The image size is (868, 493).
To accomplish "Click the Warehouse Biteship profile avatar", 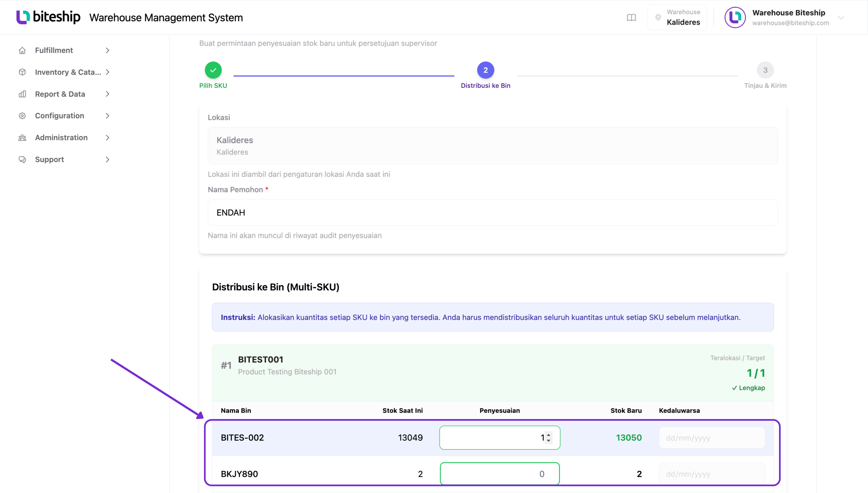I will [735, 17].
